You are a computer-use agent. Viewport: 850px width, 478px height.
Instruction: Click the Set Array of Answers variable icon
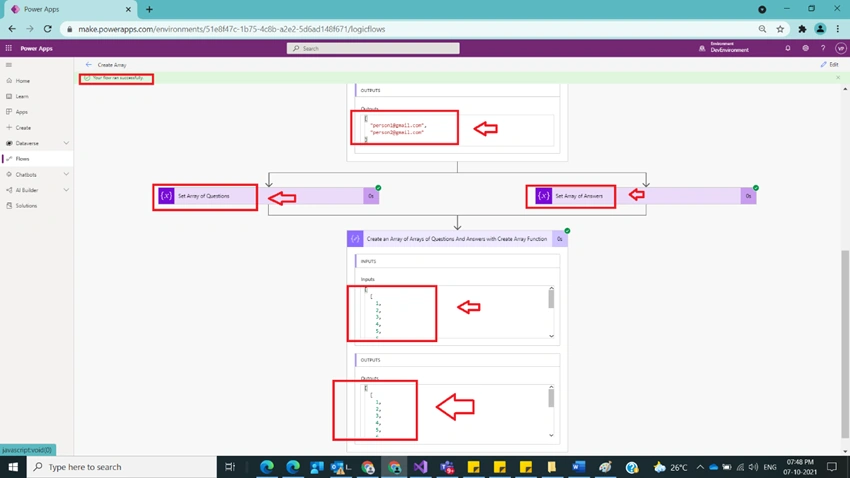543,196
